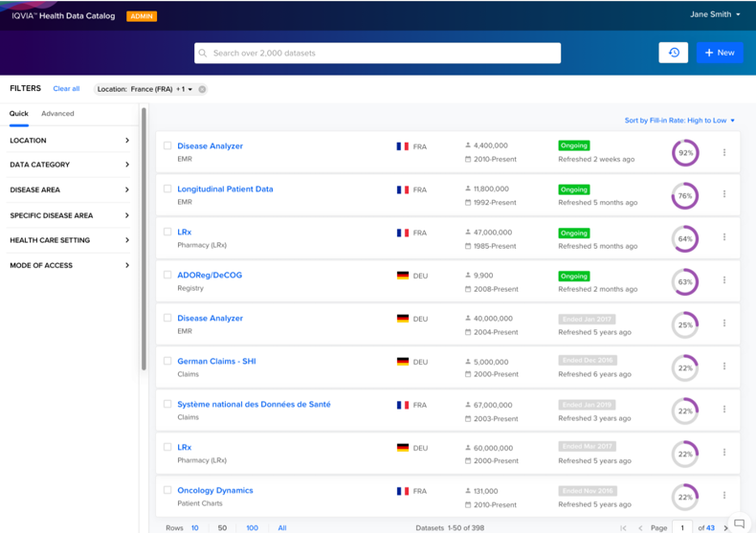Remove the Location filter chip with x icon
The image size is (756, 533).
pos(202,89)
